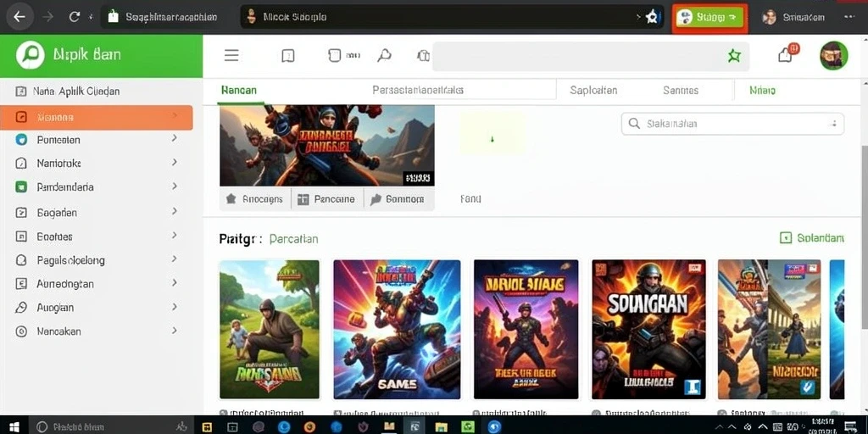Click the green app icon on the taskbar

pyautogui.click(x=468, y=427)
